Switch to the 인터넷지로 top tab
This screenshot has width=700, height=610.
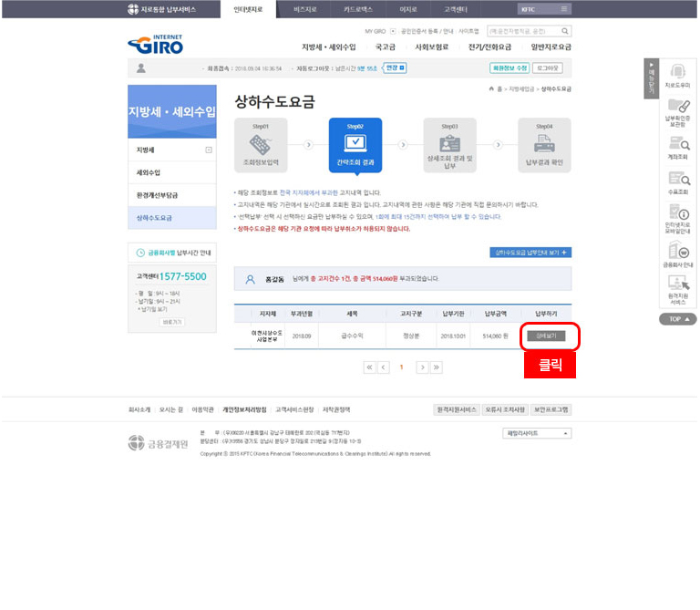coord(248,9)
